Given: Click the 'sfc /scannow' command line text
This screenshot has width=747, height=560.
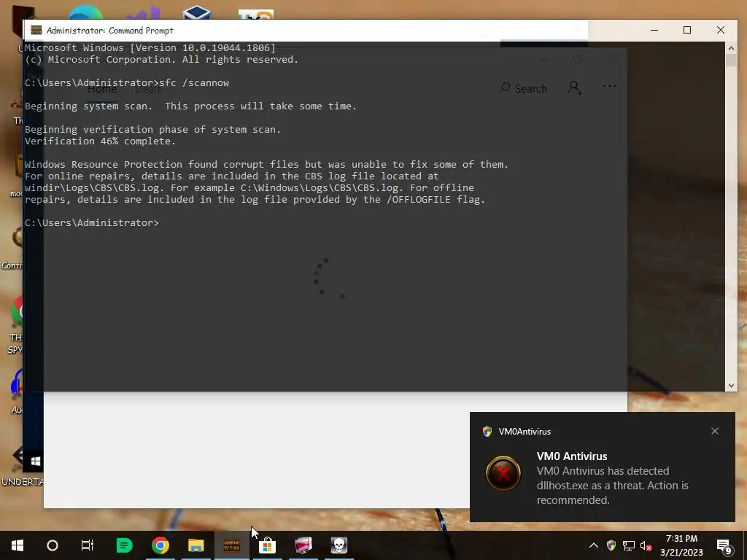Looking at the screenshot, I should tap(194, 83).
